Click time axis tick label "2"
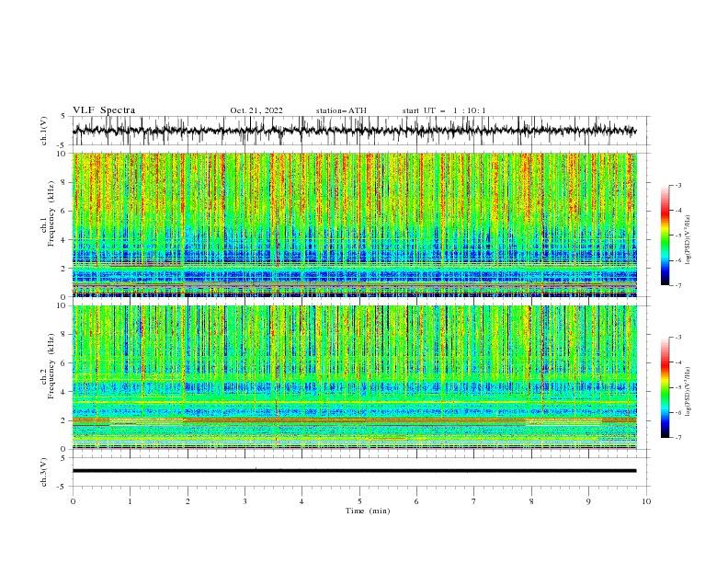This screenshot has height=563, width=728. pos(188,501)
